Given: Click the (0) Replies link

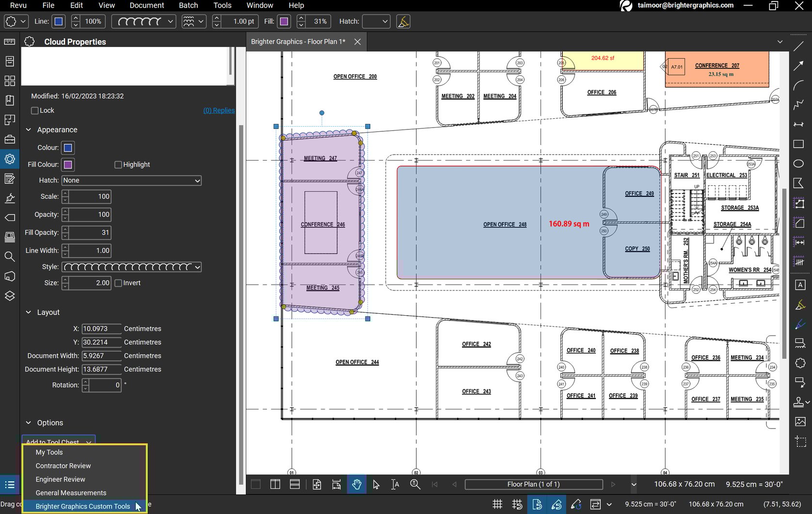Looking at the screenshot, I should pos(219,110).
